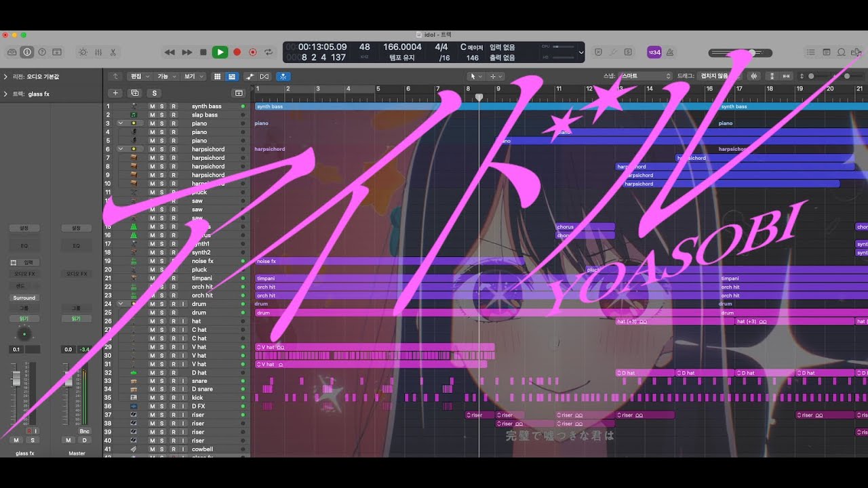
Task: Toggle the Automation display button
Action: 250,77
